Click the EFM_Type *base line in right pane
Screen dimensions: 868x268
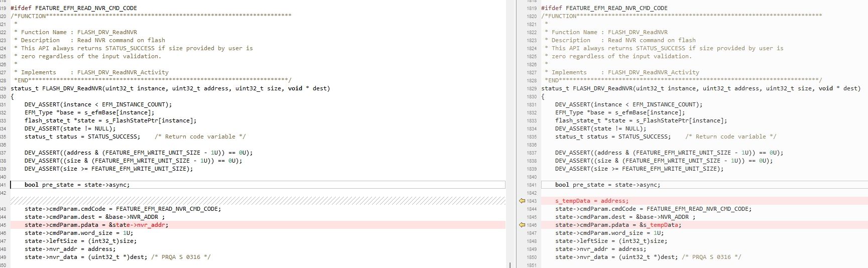(x=619, y=112)
